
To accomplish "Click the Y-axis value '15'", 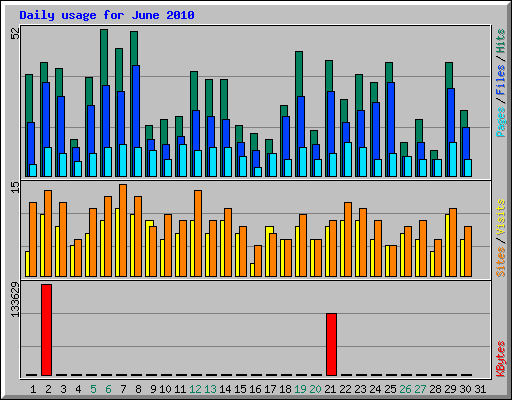I will click(x=15, y=187).
